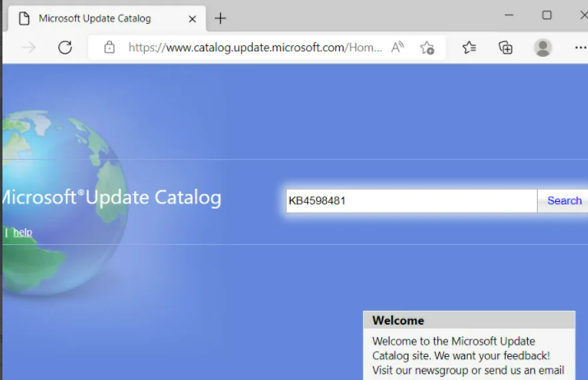The image size is (588, 380).
Task: Select the Microsoft Update Catalog tab
Action: coord(105,18)
